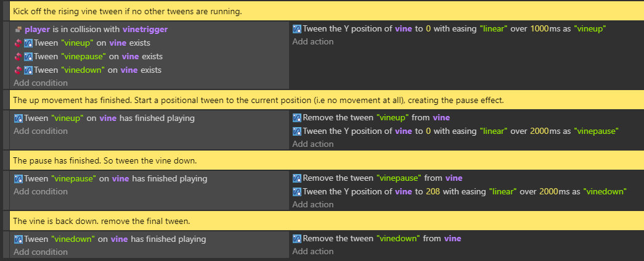
Task: Click inverted icon on "vinepause" exists condition
Action: click(18, 57)
